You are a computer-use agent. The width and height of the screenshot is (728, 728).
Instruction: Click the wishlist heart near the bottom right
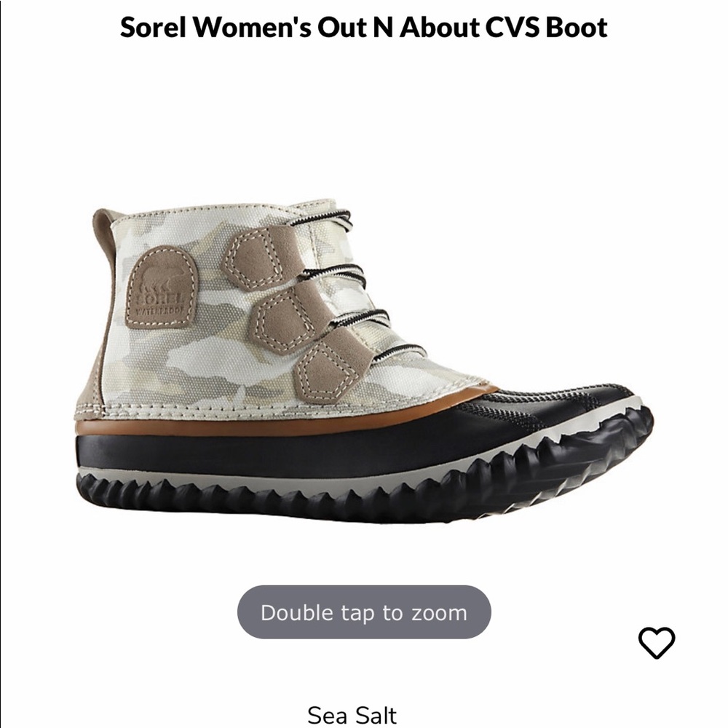tap(659, 644)
